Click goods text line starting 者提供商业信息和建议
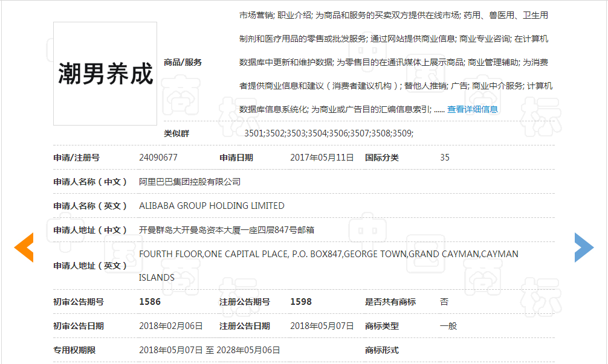This screenshot has width=608, height=364. (x=395, y=86)
